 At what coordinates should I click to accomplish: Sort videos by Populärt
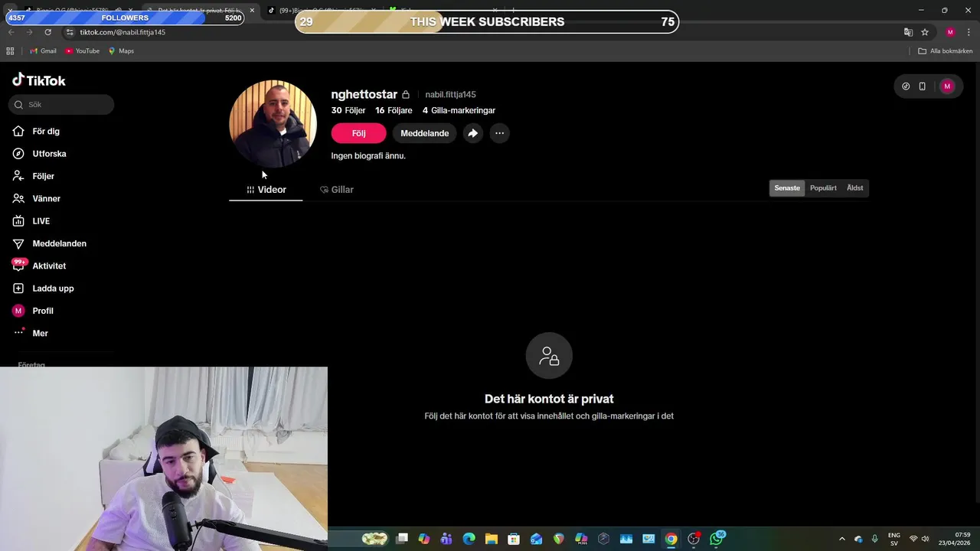[x=823, y=188]
